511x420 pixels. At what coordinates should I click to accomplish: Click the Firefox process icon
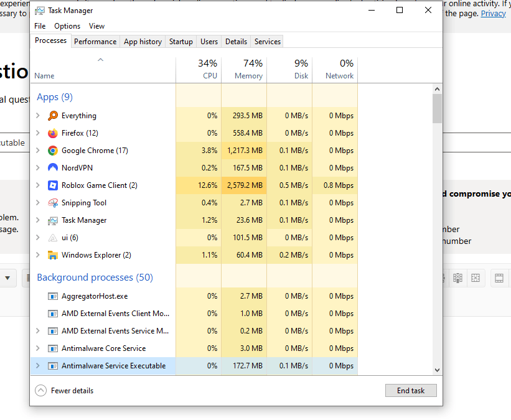(x=53, y=133)
